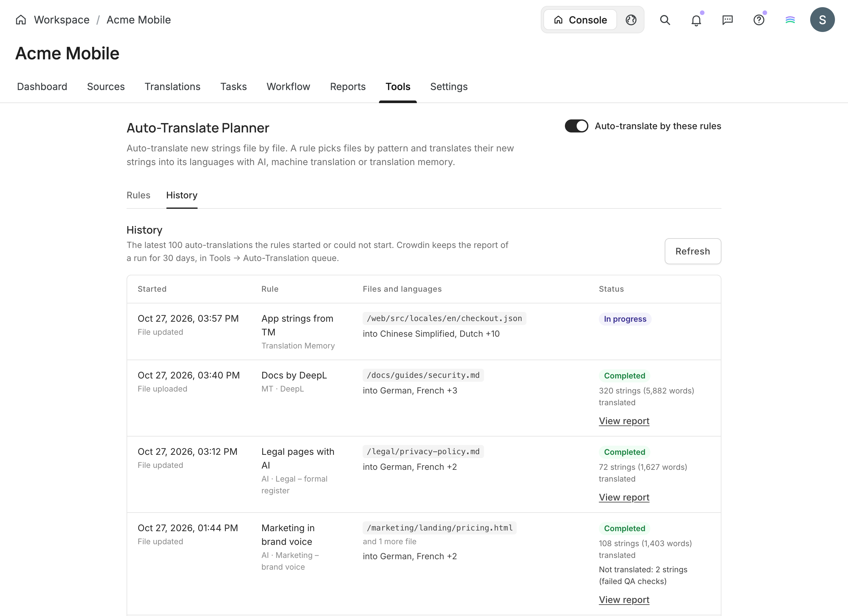The width and height of the screenshot is (848, 616).
Task: Open the Workflow tab
Action: pyautogui.click(x=288, y=86)
